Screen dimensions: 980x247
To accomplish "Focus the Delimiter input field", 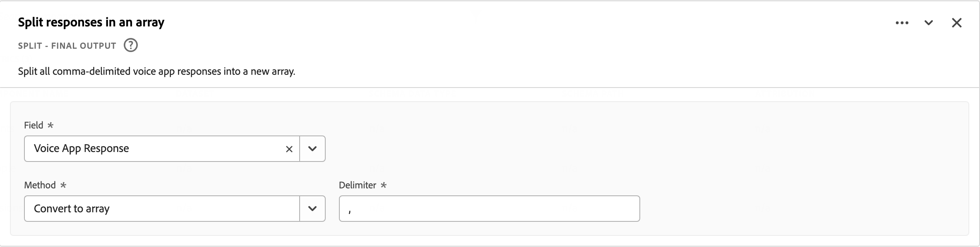I will coord(489,209).
